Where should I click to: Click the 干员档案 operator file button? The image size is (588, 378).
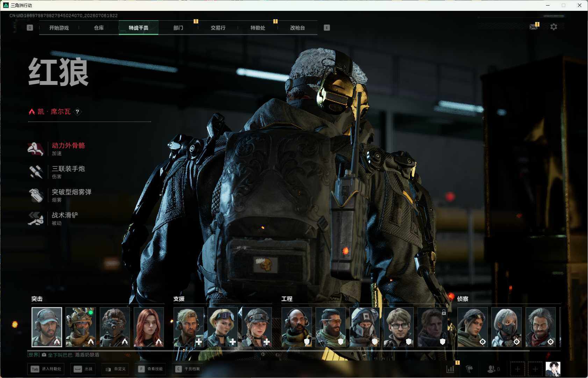tap(188, 369)
